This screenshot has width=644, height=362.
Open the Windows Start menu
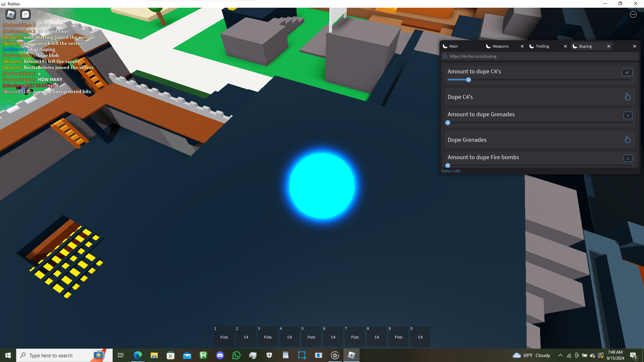pyautogui.click(x=8, y=355)
